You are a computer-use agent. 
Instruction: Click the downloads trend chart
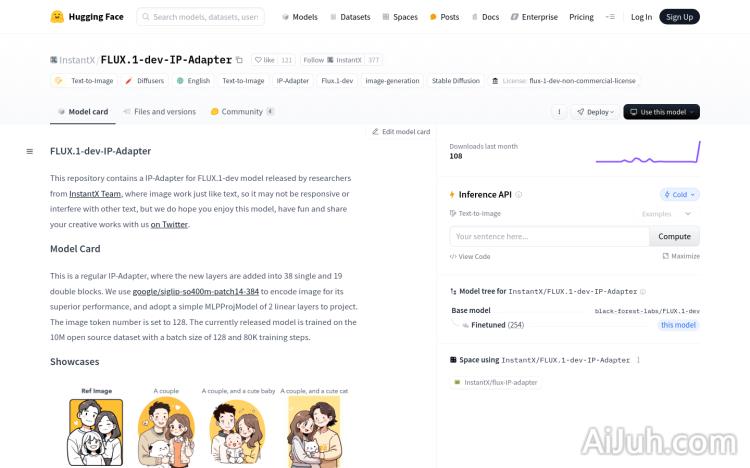pos(647,151)
